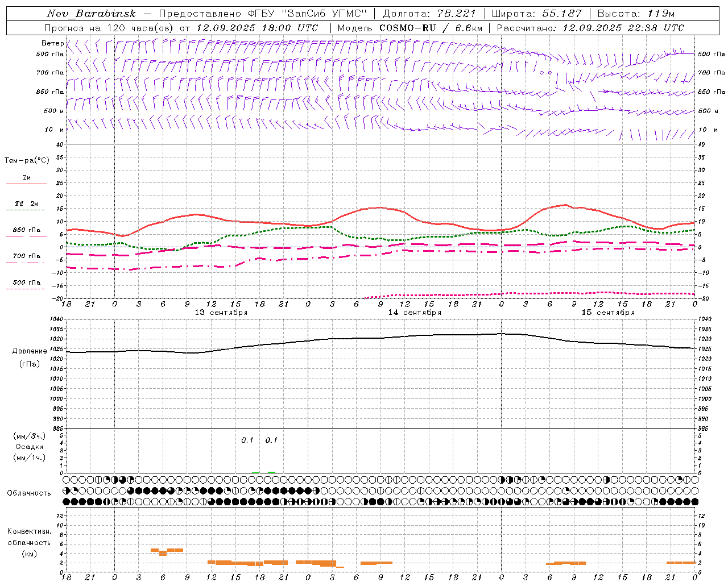The height and width of the screenshot is (582, 728).
Task: Click the '985' value on right pressure axis
Action: point(704,429)
